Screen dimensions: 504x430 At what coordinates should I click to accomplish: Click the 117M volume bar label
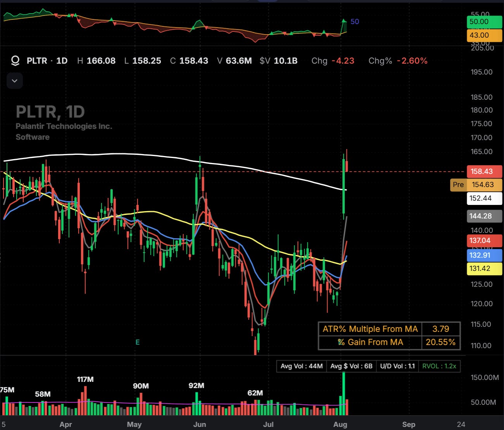pos(85,380)
